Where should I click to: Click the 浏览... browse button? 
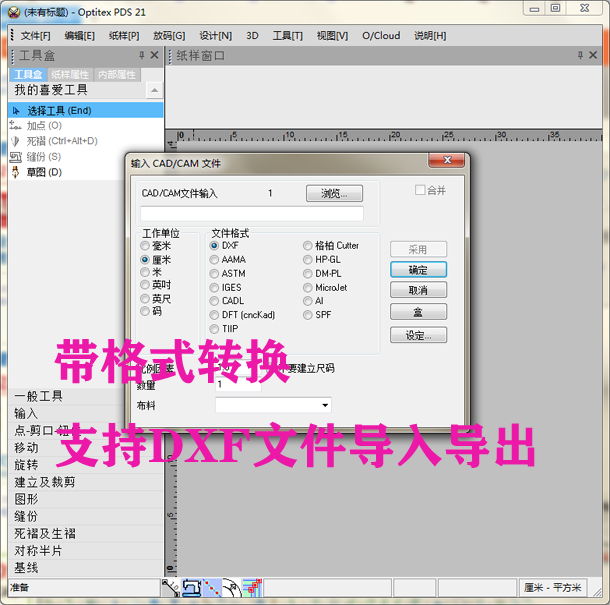pyautogui.click(x=334, y=193)
